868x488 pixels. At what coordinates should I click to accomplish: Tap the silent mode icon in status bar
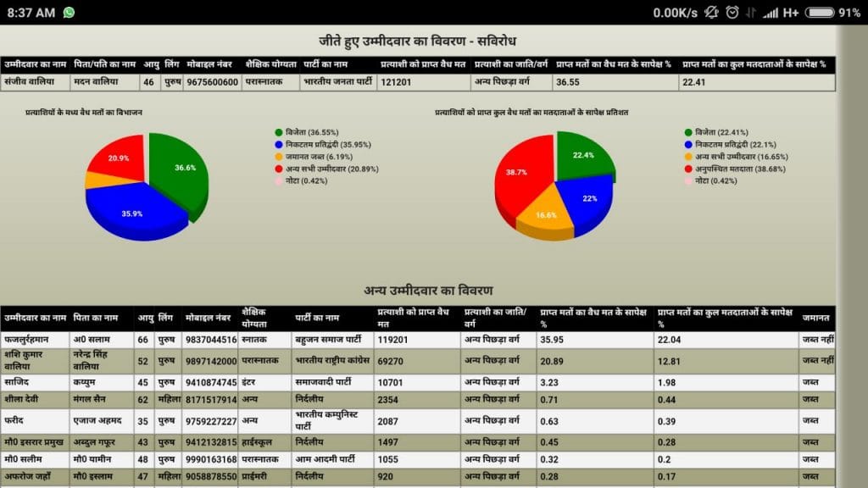pos(711,13)
